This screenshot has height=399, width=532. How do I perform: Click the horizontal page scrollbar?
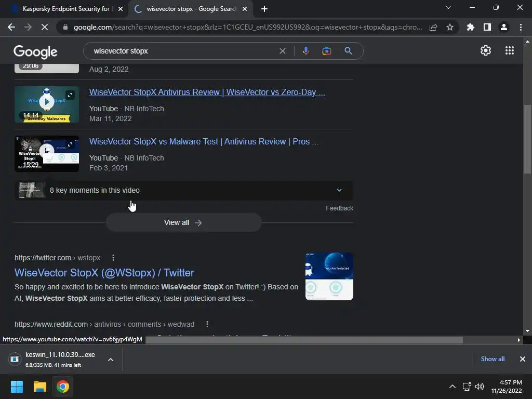tap(304, 340)
